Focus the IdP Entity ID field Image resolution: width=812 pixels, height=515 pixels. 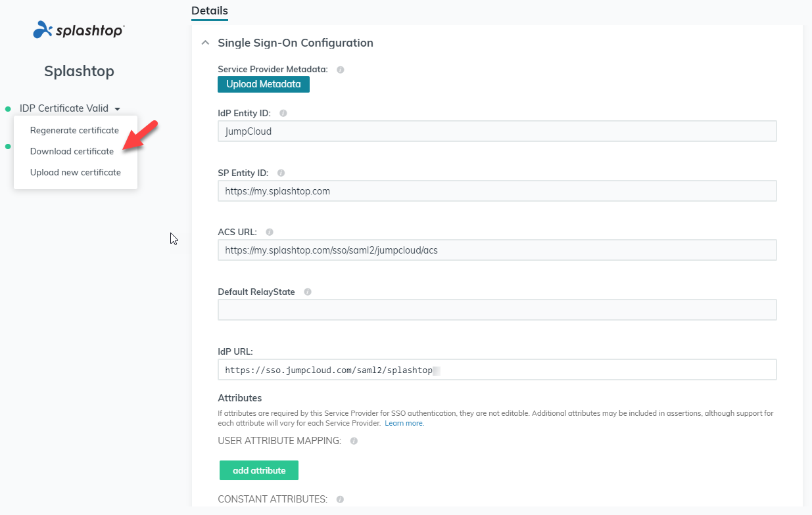(x=497, y=131)
